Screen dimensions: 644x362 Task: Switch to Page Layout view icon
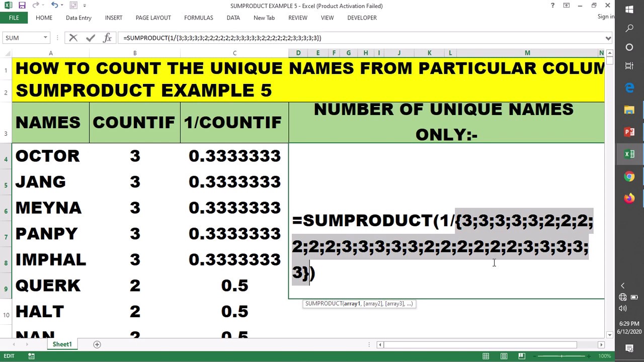(x=504, y=356)
